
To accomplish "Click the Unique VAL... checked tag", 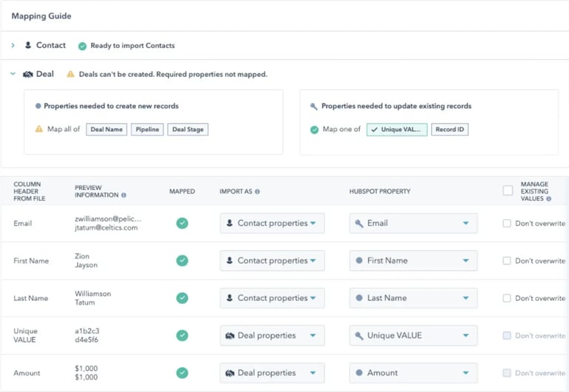I will point(397,129).
